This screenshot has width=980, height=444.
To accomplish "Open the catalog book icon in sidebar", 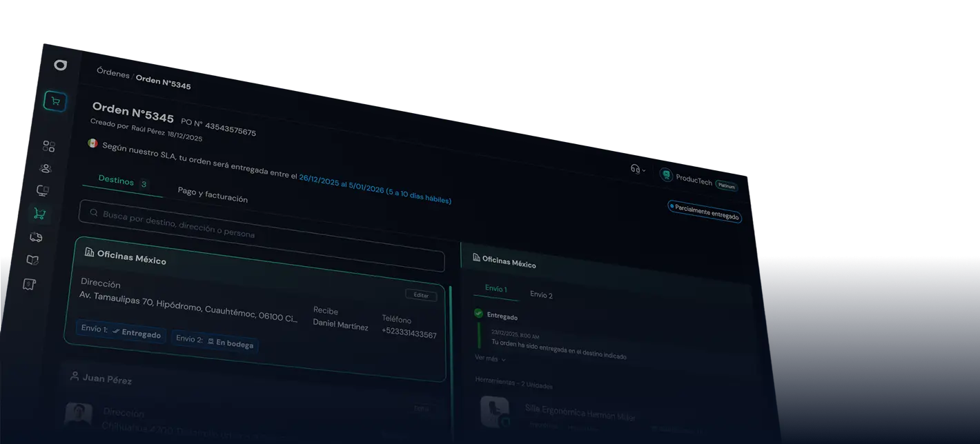I will pyautogui.click(x=32, y=261).
